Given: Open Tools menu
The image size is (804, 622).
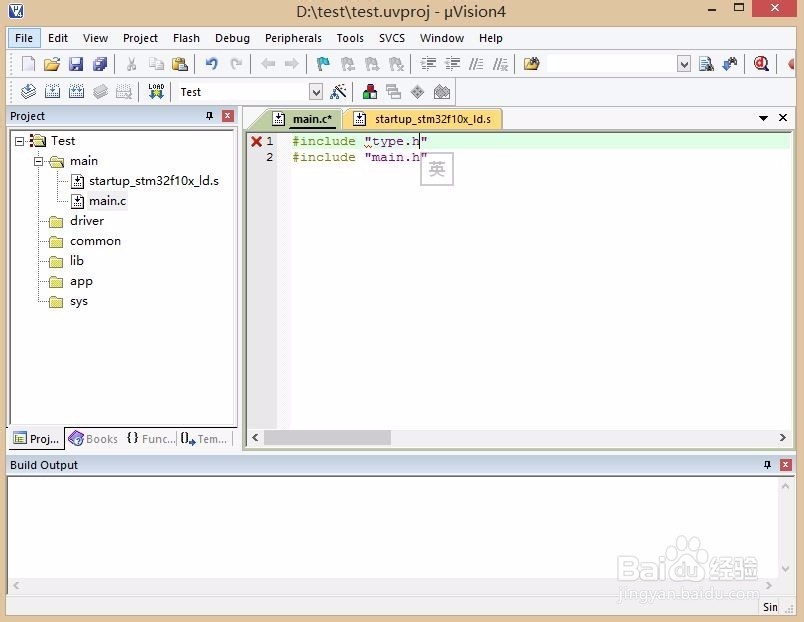Looking at the screenshot, I should point(350,38).
